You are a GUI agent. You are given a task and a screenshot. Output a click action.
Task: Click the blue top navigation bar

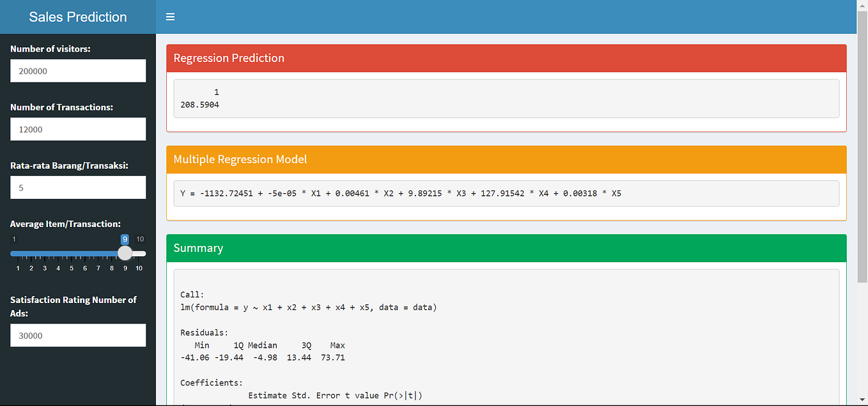(x=447, y=17)
